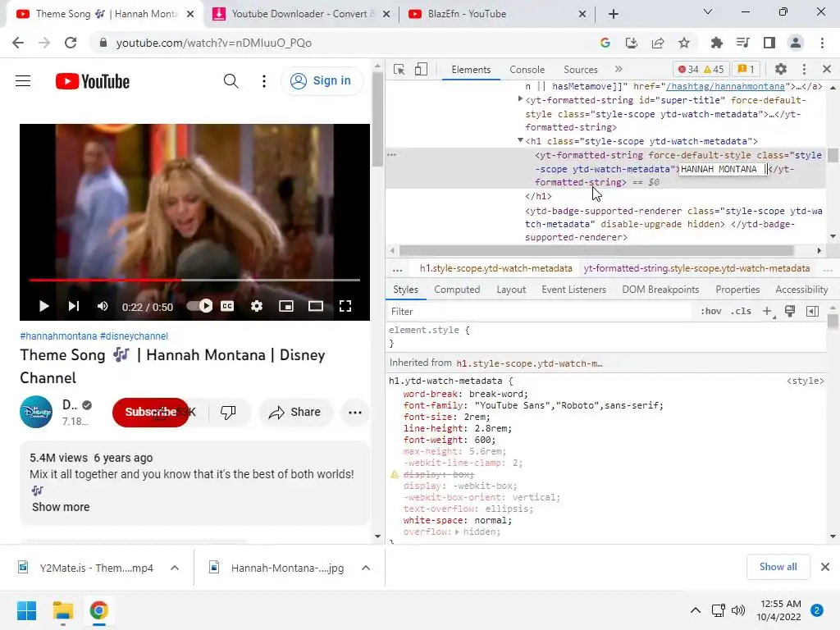Open the YouTube hamburger guide menu

tap(23, 81)
